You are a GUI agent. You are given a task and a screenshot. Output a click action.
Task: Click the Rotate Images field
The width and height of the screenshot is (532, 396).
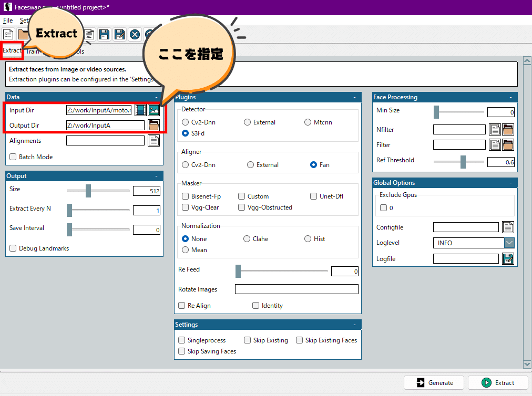(296, 289)
